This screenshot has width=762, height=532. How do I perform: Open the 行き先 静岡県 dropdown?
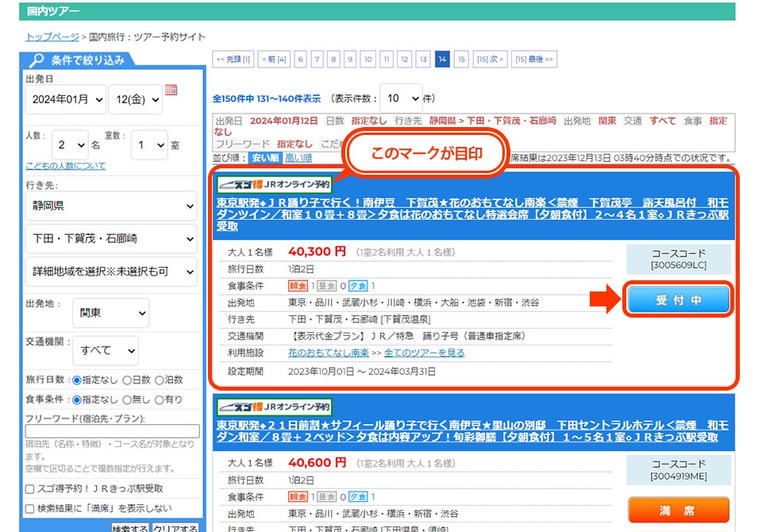[x=109, y=206]
